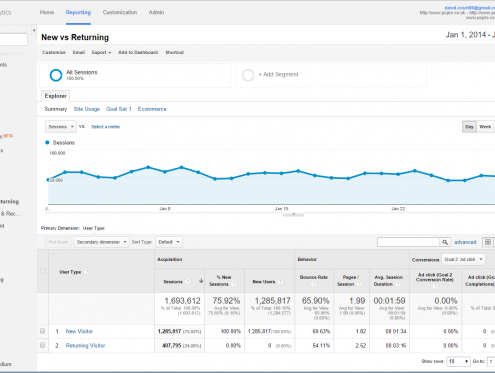Click the New Users column header

pos(264,282)
